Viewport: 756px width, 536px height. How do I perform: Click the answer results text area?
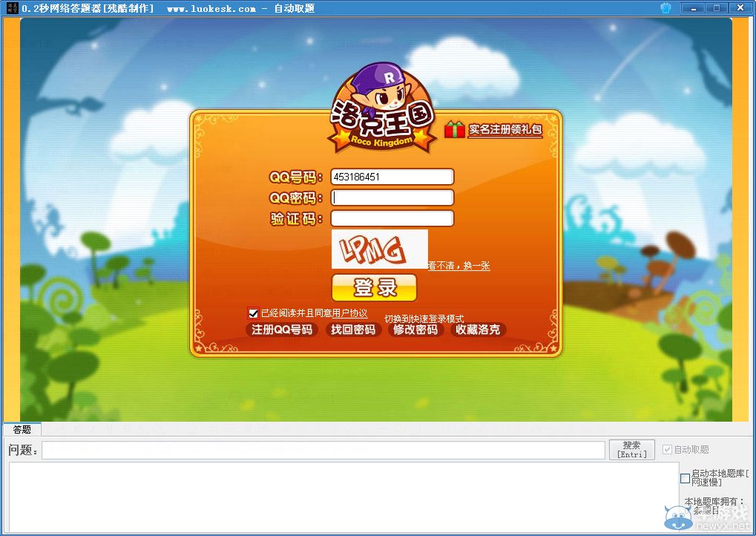pos(344,497)
